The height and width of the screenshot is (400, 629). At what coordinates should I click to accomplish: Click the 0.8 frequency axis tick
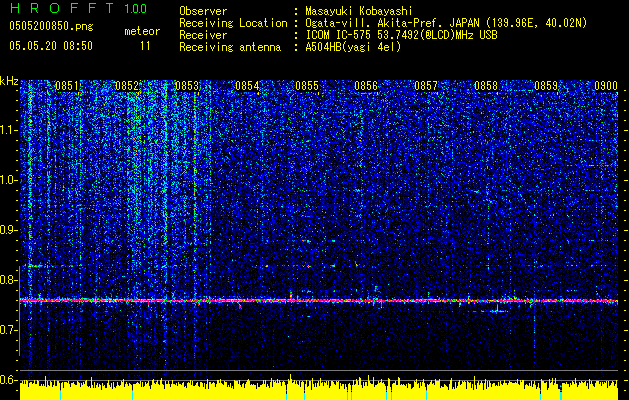click(9, 280)
